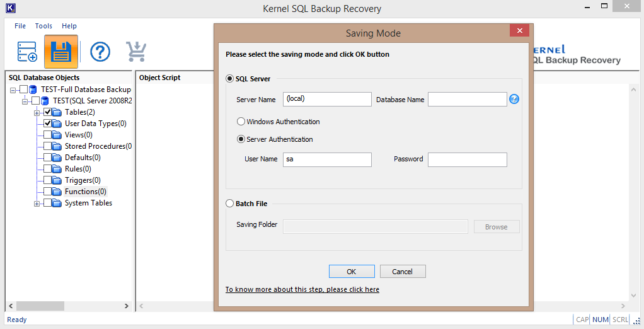Check the Defaults(0) checkbox

[x=48, y=158]
